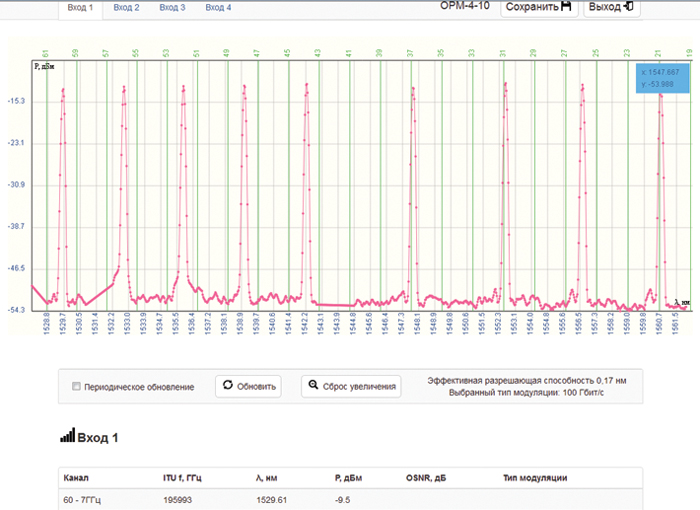The height and width of the screenshot is (510, 700).
Task: Click the Выход logout button
Action: pyautogui.click(x=612, y=7)
